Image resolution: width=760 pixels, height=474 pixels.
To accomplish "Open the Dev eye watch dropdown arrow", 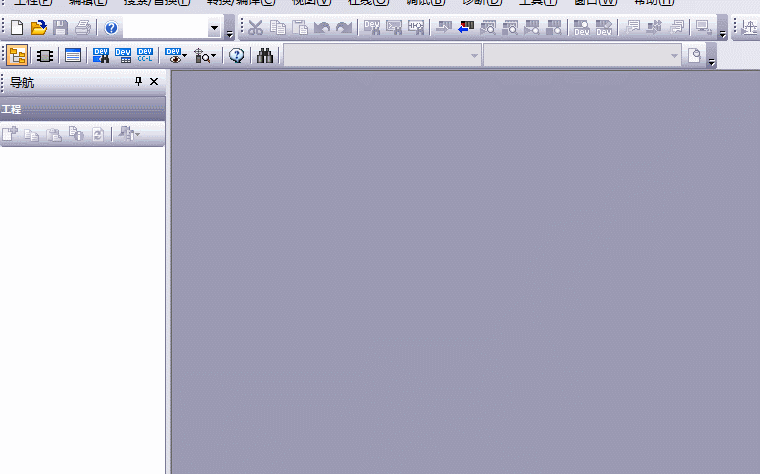I will pyautogui.click(x=185, y=57).
